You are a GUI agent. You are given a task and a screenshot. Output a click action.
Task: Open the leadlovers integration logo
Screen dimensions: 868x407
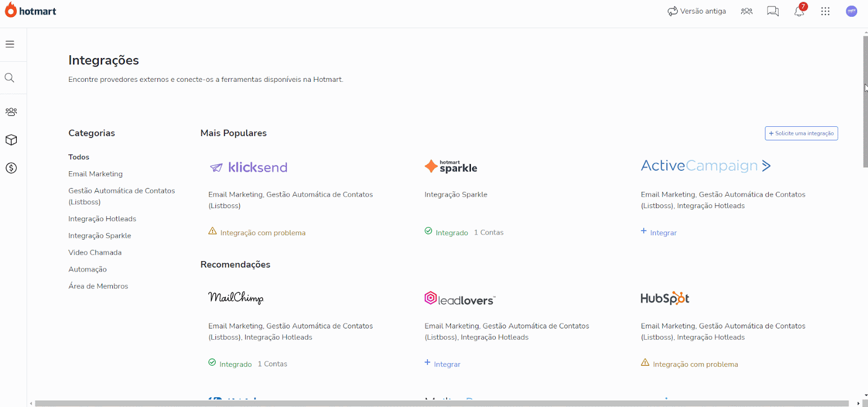[x=460, y=299]
